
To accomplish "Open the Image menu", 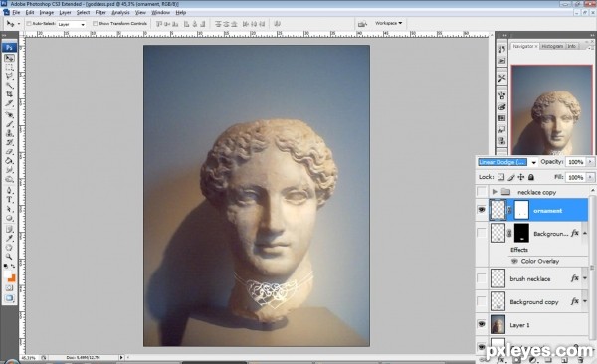I will point(46,13).
